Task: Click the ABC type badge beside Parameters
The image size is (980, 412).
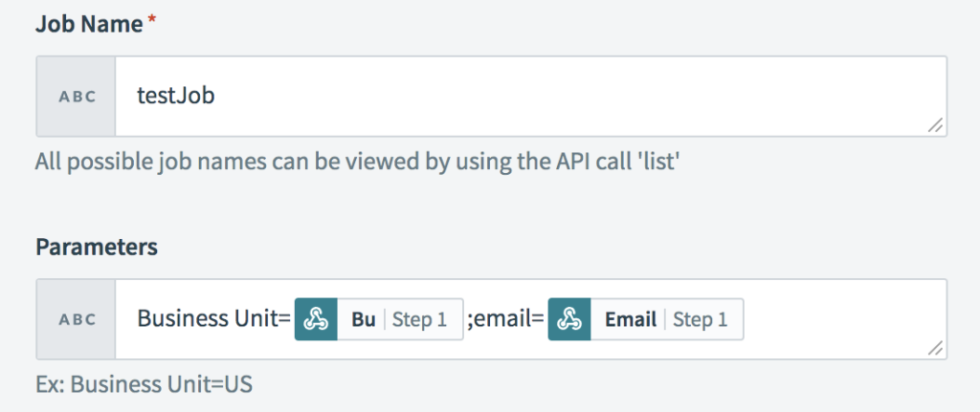Action: 77,319
